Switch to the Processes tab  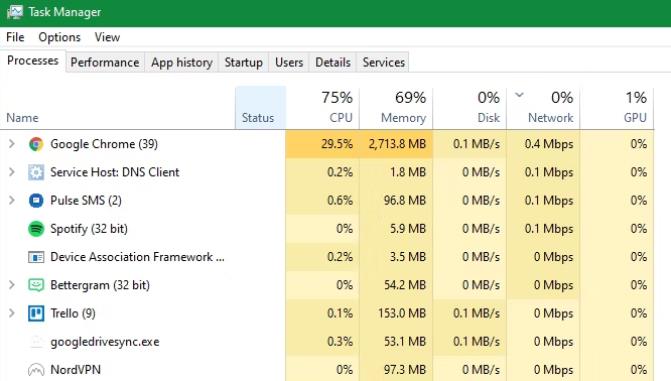tap(33, 61)
